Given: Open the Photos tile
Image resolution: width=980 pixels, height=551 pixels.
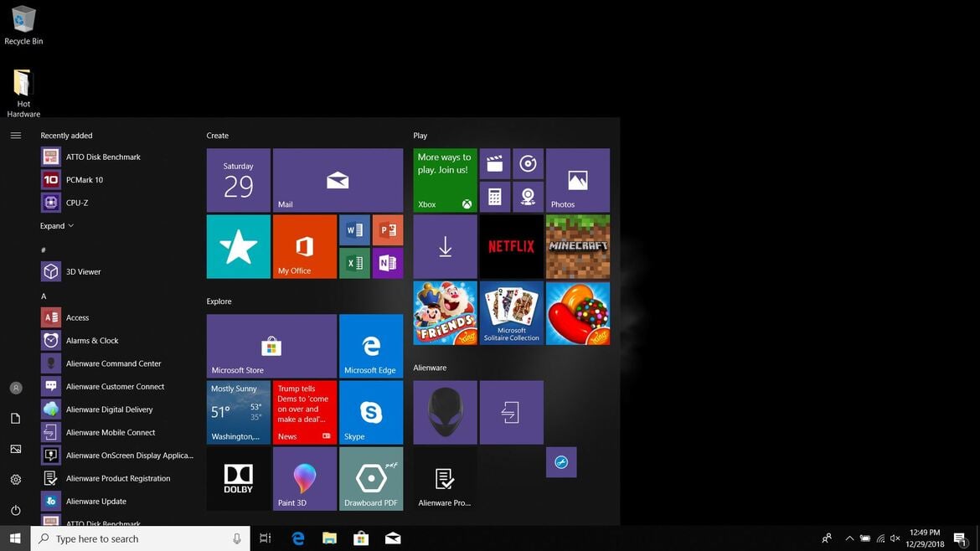Looking at the screenshot, I should [x=577, y=180].
